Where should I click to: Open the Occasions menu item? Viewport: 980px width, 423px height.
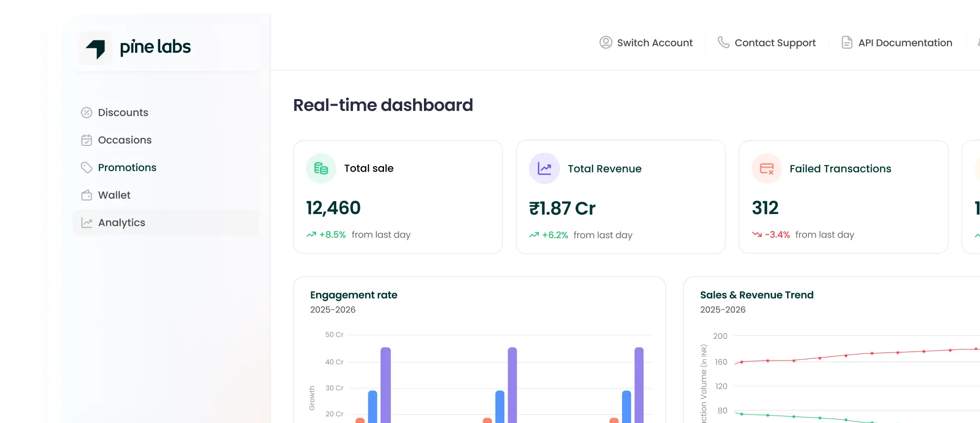point(166,140)
